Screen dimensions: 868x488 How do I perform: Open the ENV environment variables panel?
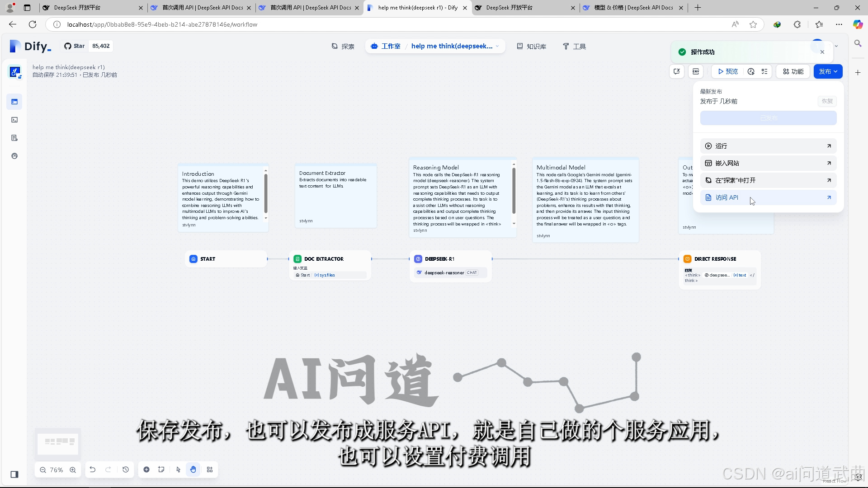[696, 71]
